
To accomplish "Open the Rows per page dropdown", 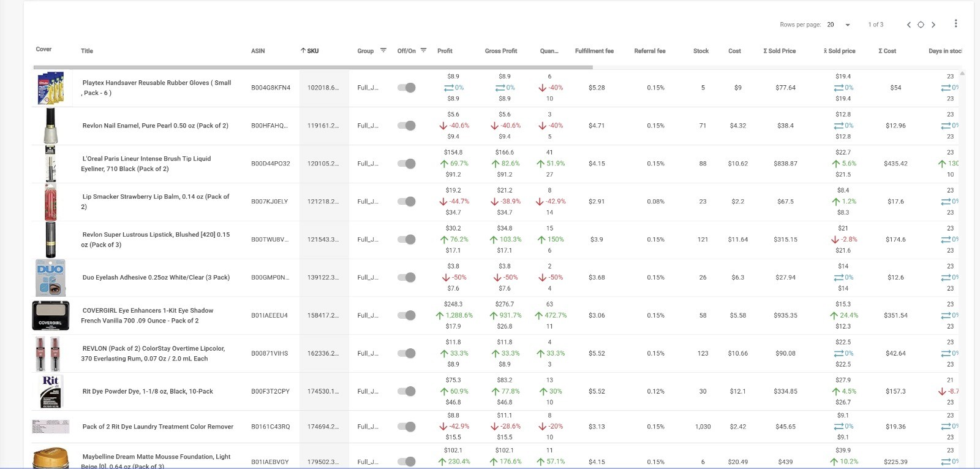I will coord(839,25).
